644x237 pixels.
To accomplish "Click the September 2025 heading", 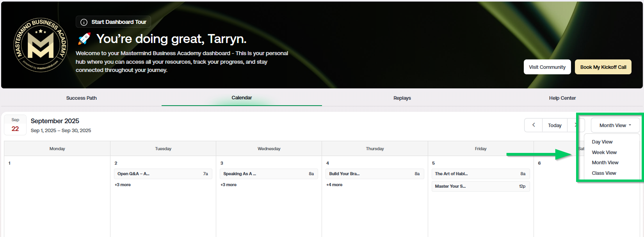I will (x=55, y=121).
